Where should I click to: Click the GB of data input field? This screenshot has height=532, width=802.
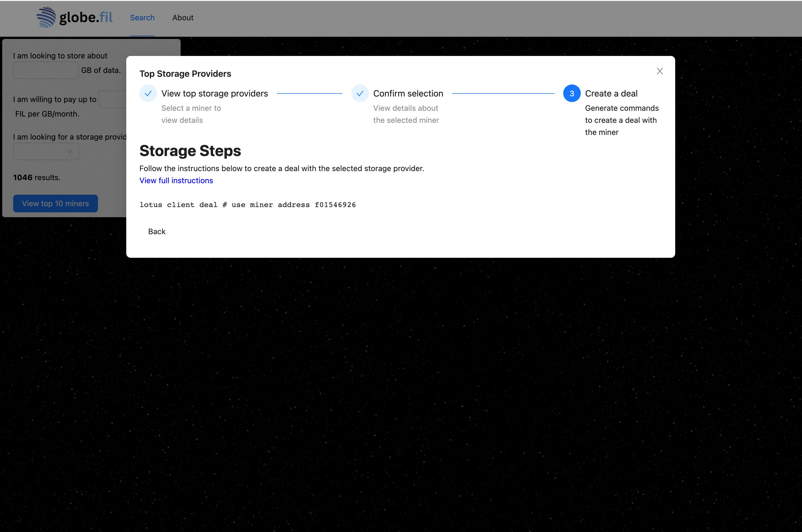pyautogui.click(x=46, y=70)
